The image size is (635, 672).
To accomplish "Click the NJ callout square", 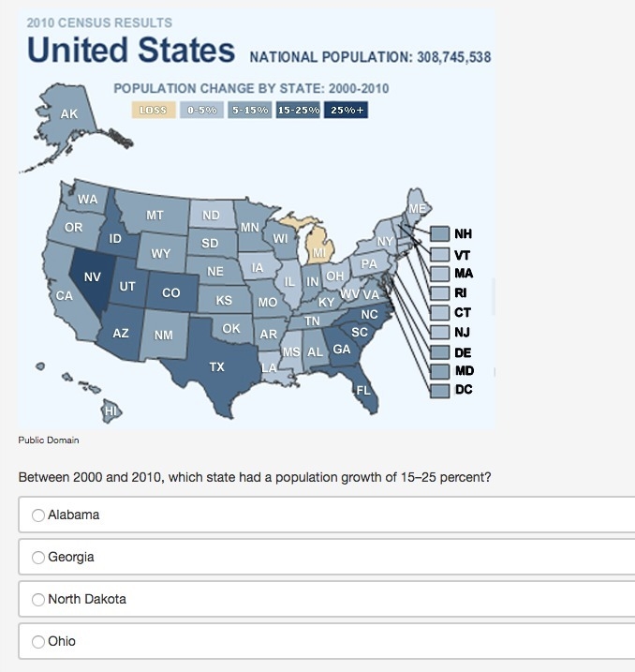I will [x=440, y=333].
